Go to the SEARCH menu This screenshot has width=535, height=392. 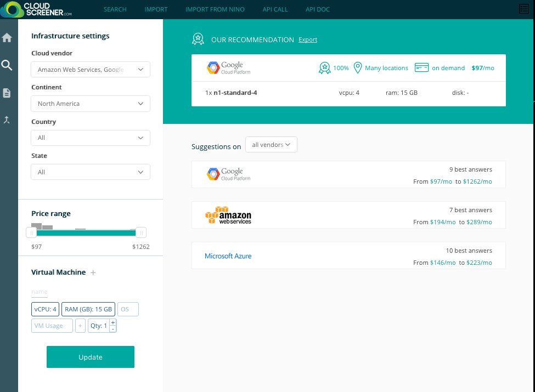pyautogui.click(x=115, y=9)
